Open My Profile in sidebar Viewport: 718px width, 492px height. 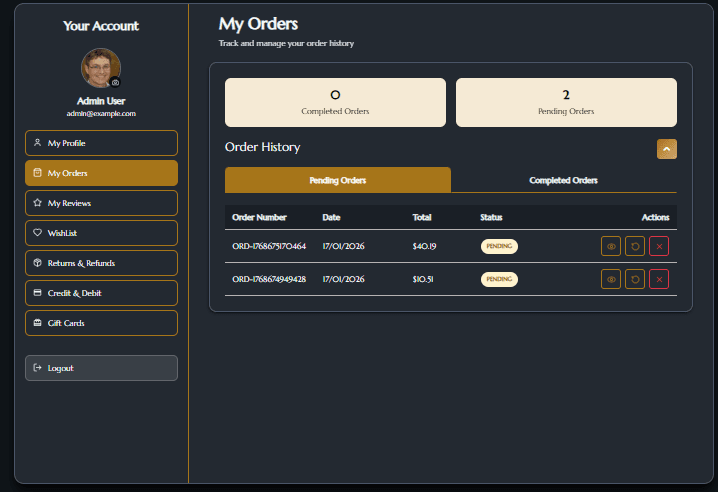click(x=101, y=143)
